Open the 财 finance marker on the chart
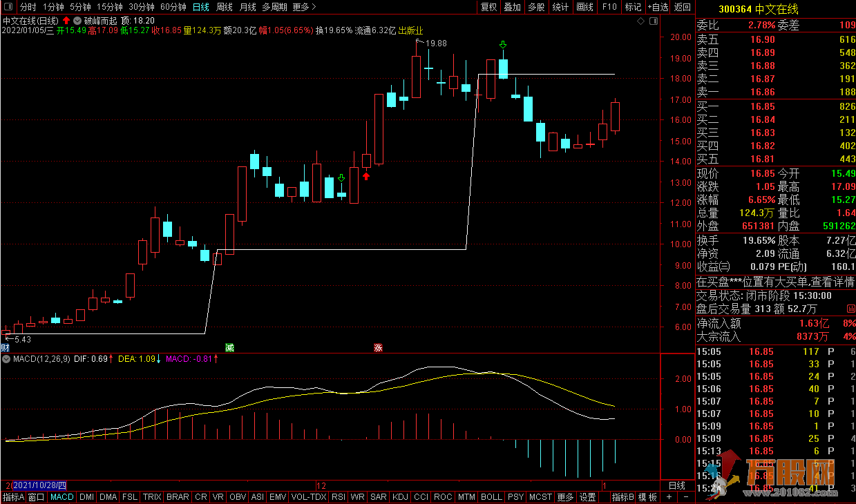The width and height of the screenshot is (856, 504). tap(5, 347)
